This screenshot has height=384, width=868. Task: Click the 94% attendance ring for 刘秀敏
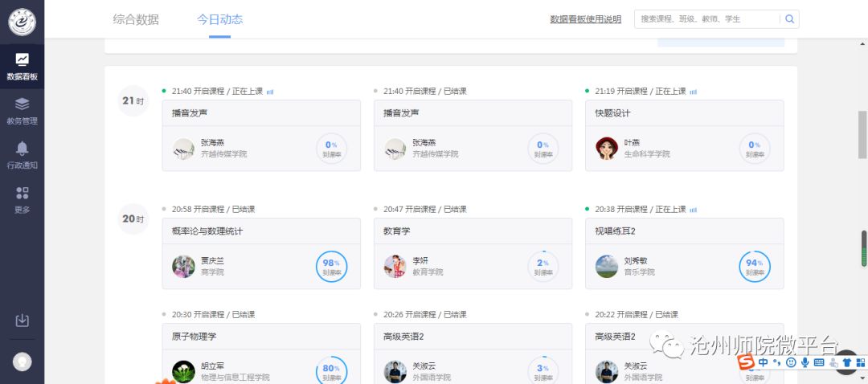(754, 267)
